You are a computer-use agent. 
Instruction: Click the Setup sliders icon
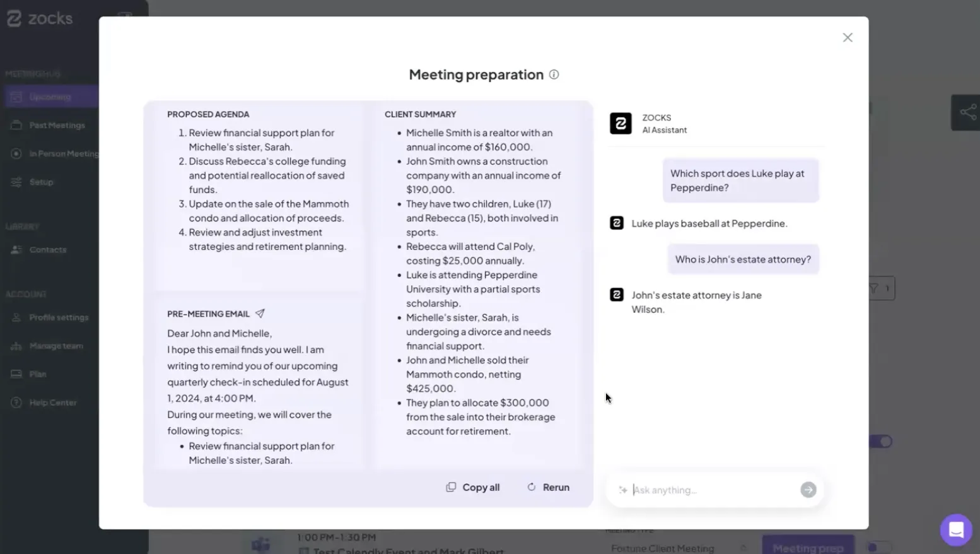point(16,182)
